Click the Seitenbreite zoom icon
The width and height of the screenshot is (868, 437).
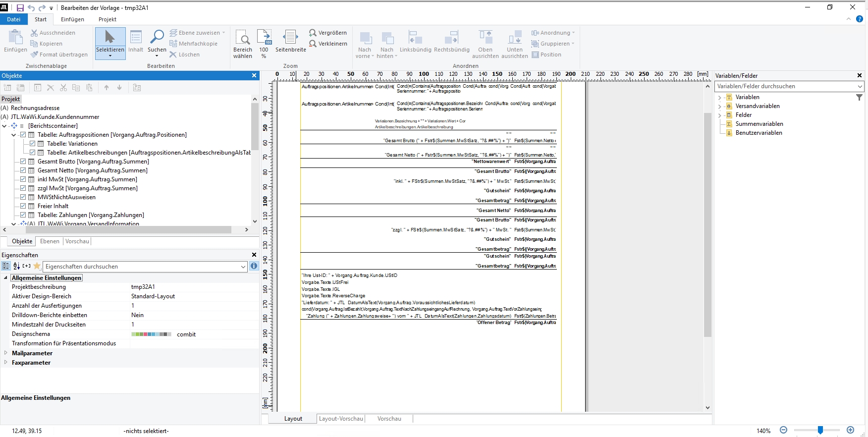(x=290, y=38)
